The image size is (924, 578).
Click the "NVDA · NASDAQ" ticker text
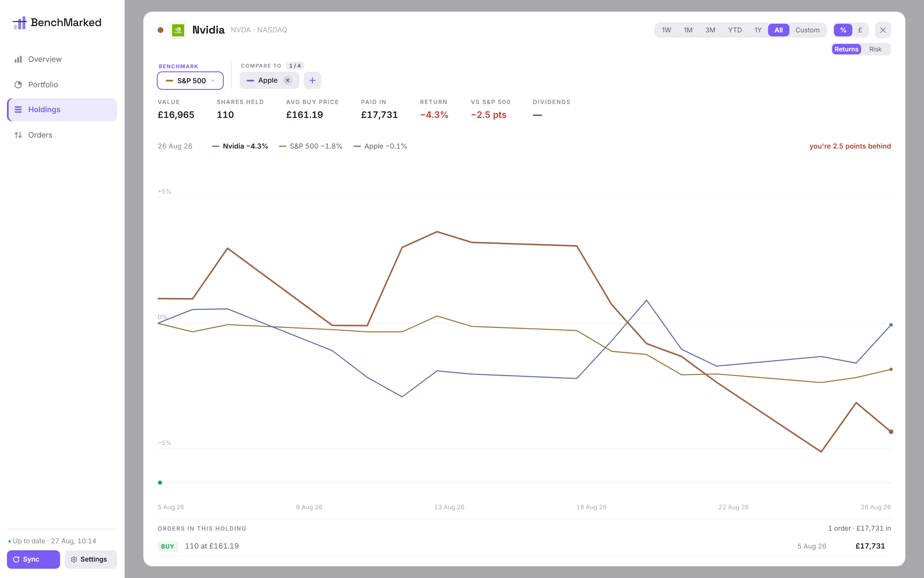pos(259,30)
